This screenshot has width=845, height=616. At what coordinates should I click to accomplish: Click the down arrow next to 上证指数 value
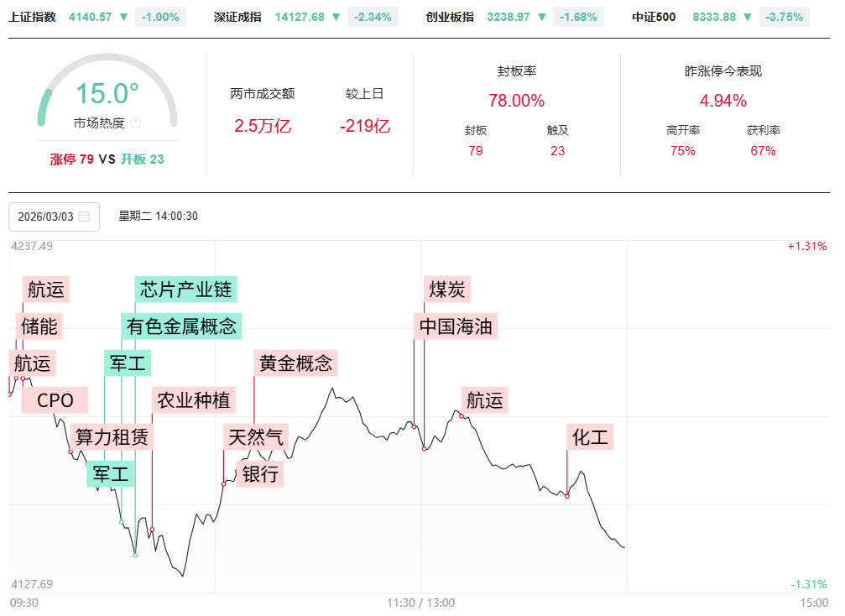123,17
